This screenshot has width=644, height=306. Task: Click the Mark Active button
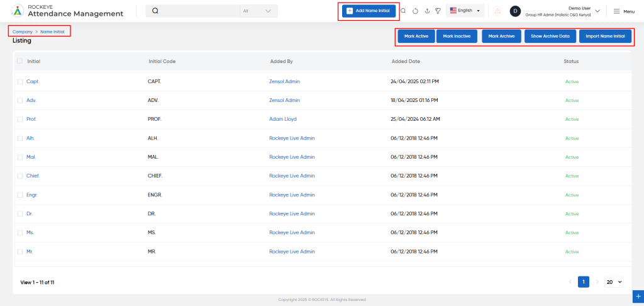click(x=416, y=36)
